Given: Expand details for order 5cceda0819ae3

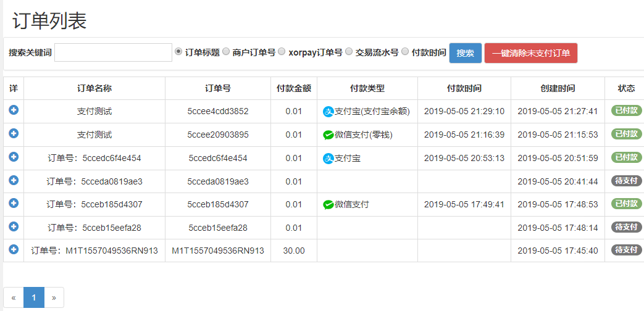Looking at the screenshot, I should 14,180.
